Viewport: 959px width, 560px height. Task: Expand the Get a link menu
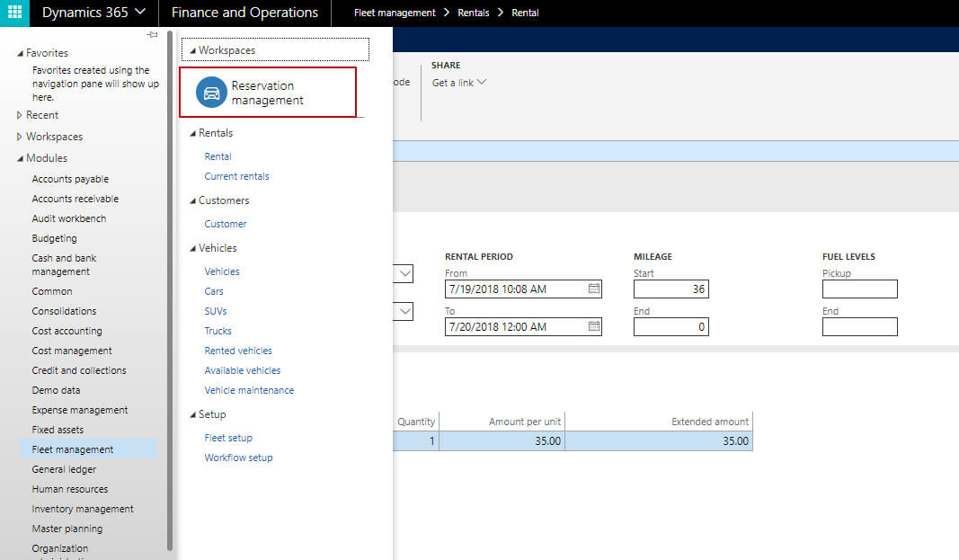tap(459, 83)
